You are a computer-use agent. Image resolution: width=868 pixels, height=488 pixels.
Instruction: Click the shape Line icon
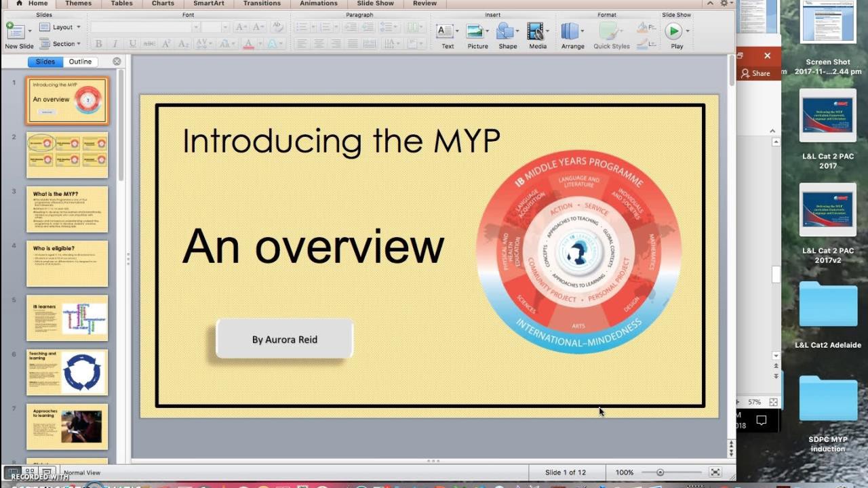643,44
